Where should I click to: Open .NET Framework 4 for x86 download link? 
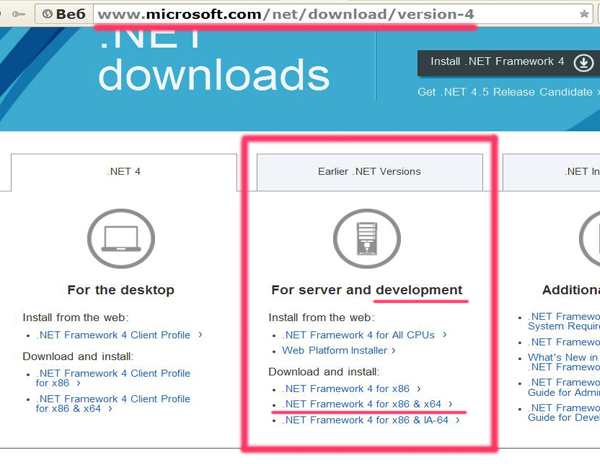[351, 389]
